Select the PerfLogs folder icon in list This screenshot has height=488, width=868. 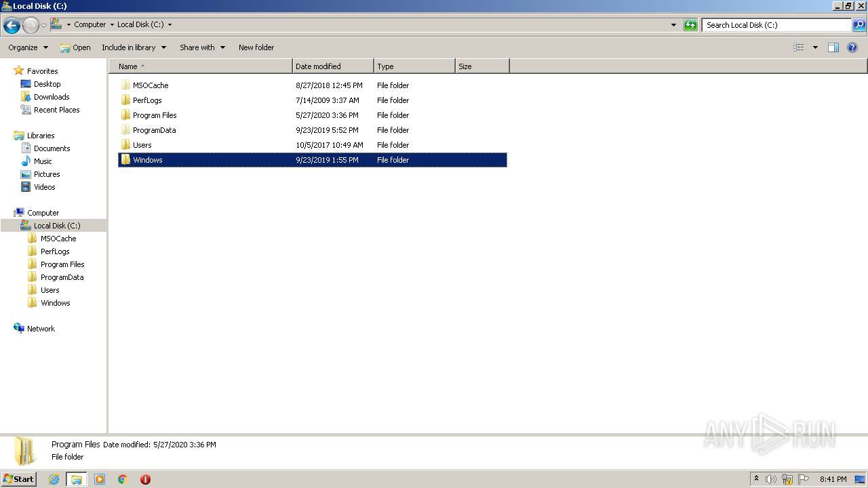click(x=125, y=100)
